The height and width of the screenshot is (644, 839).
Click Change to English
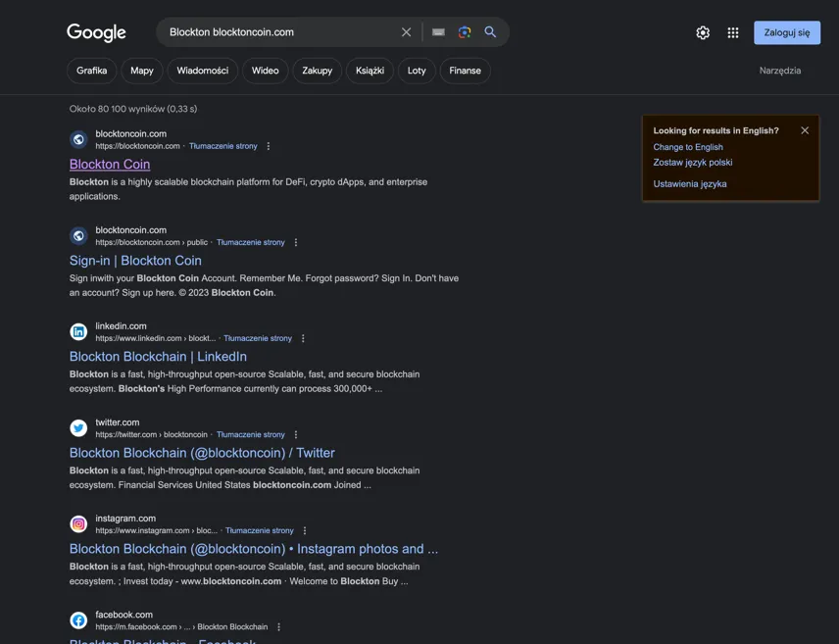[688, 147]
